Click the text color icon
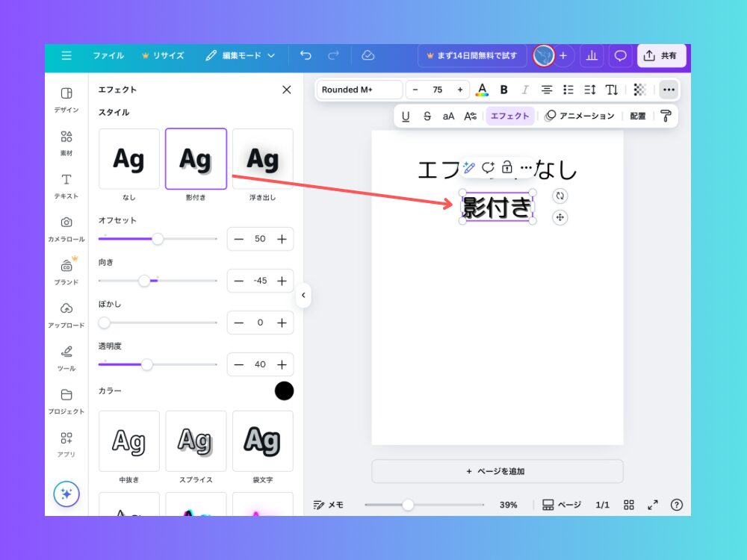The width and height of the screenshot is (747, 560). click(483, 90)
